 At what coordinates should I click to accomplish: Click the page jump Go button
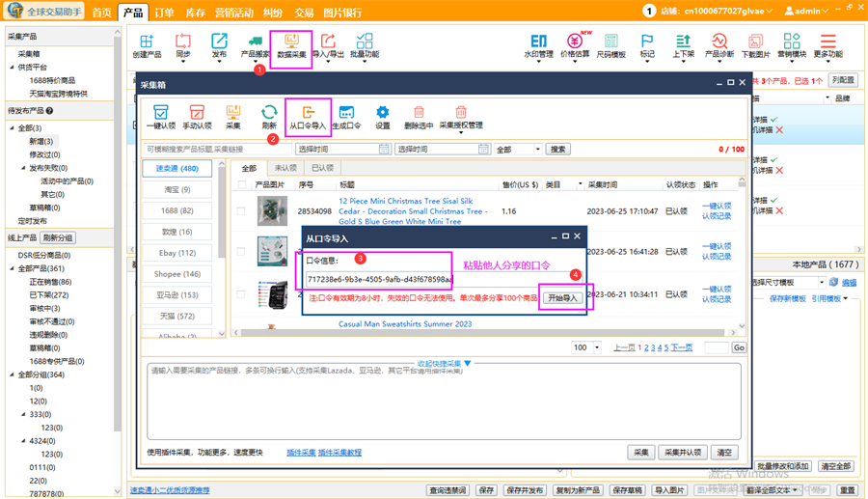(x=739, y=347)
